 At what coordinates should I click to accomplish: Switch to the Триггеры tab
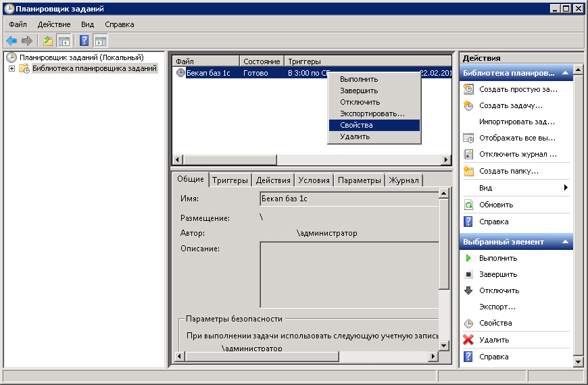click(230, 180)
